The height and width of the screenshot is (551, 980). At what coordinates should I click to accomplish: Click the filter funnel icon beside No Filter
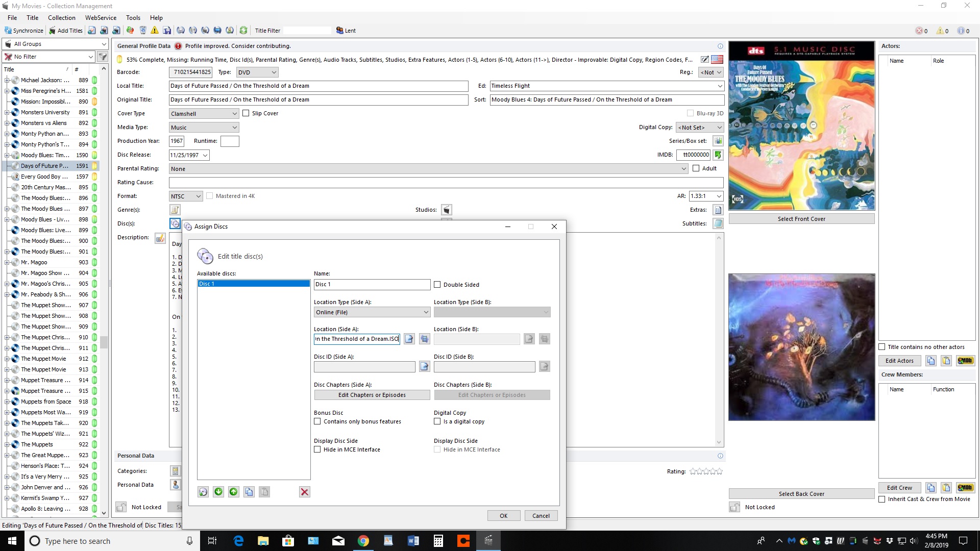103,57
